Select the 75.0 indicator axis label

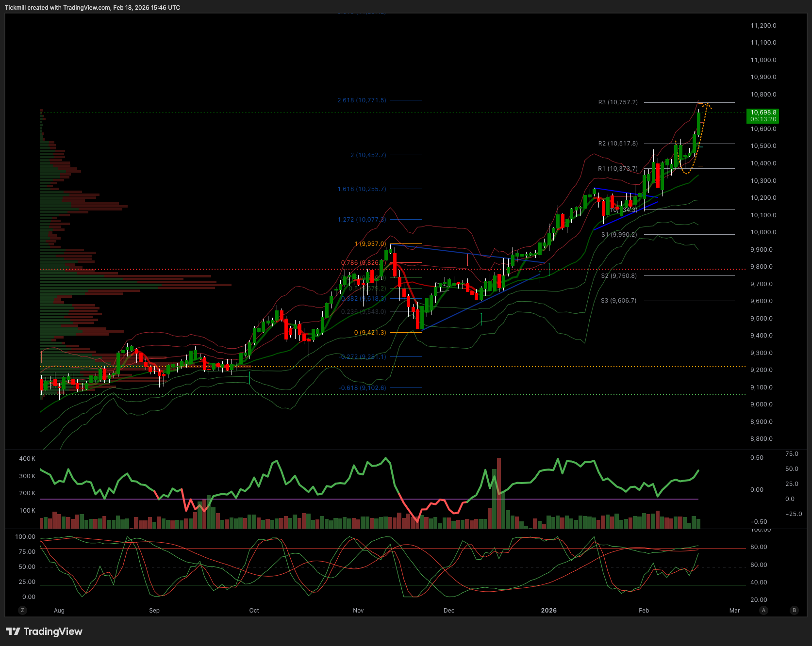[792, 454]
